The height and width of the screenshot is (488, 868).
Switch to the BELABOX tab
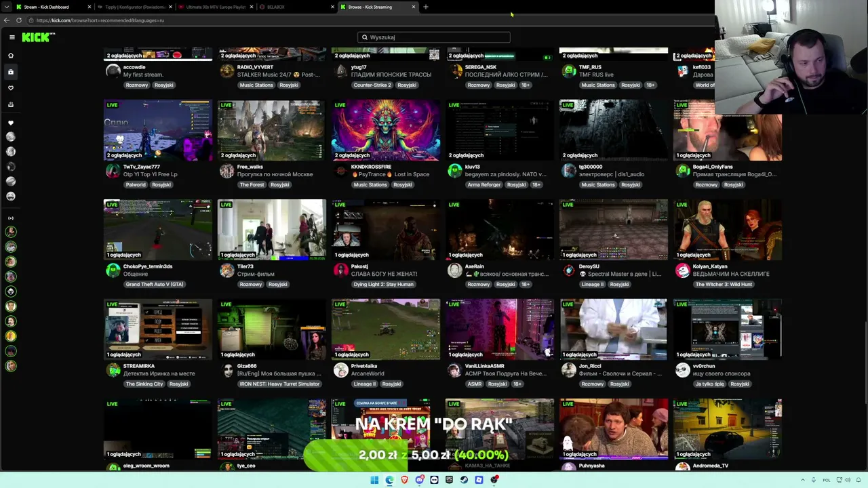click(x=296, y=7)
